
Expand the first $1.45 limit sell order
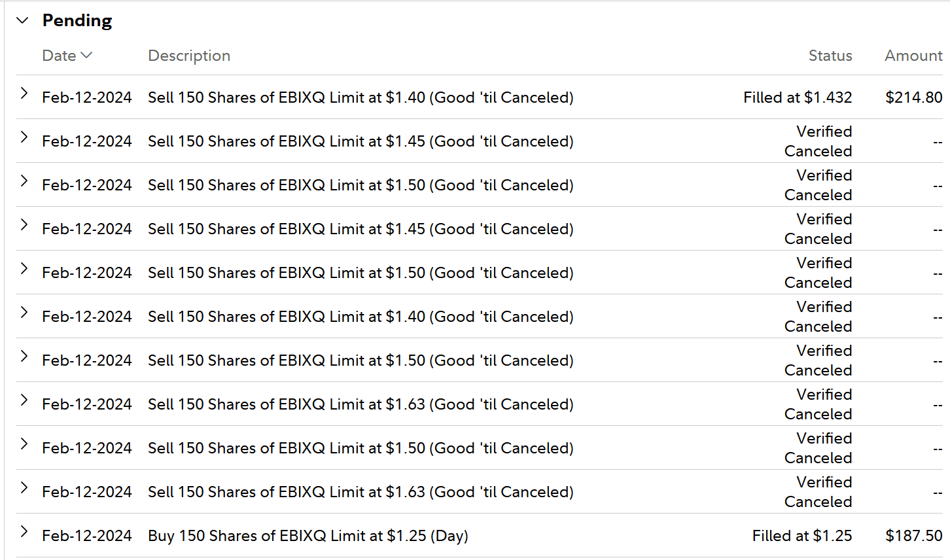(24, 137)
